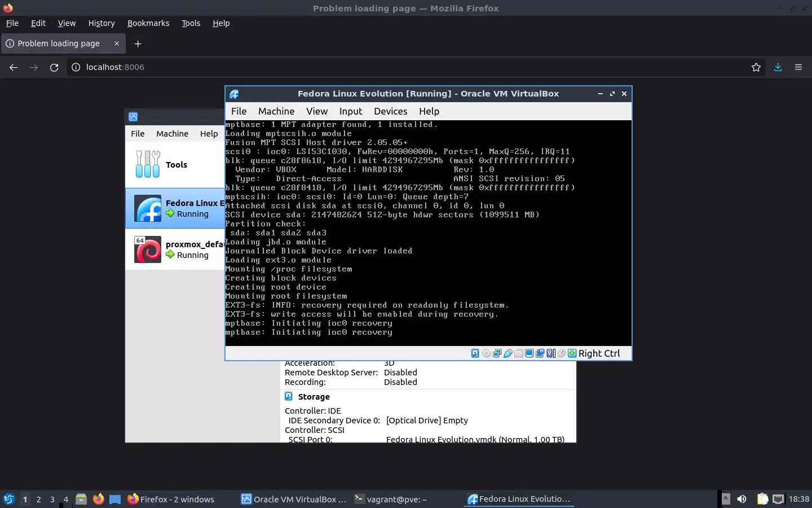Click the Storage disk icon in details pane

pos(289,396)
